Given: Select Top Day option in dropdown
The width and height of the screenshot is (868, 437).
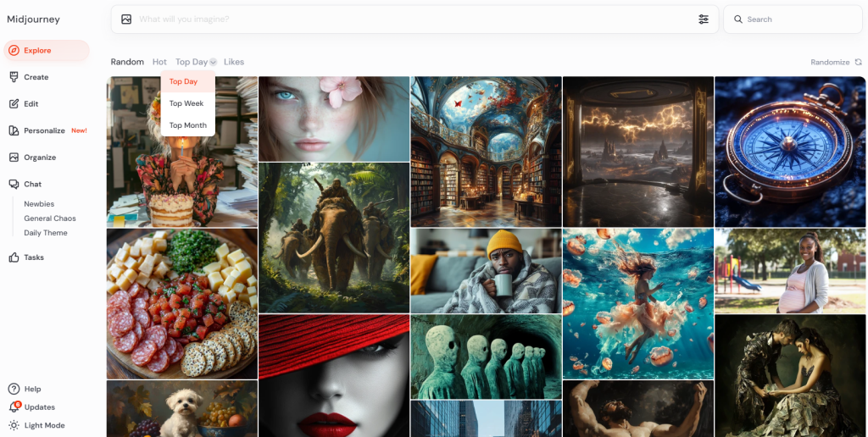Looking at the screenshot, I should coord(183,82).
